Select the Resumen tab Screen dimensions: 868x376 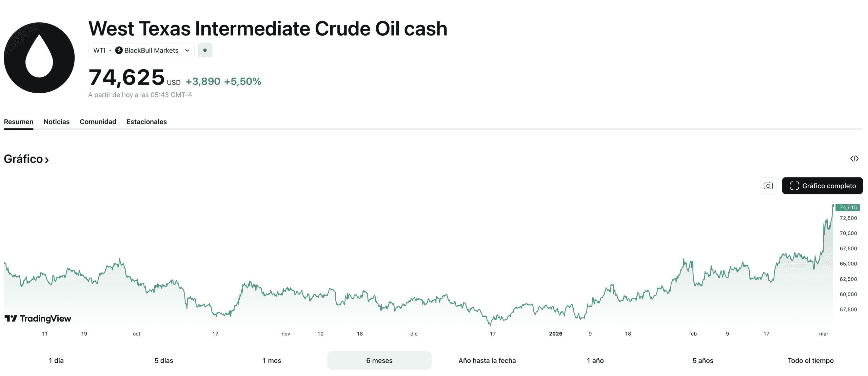point(19,121)
